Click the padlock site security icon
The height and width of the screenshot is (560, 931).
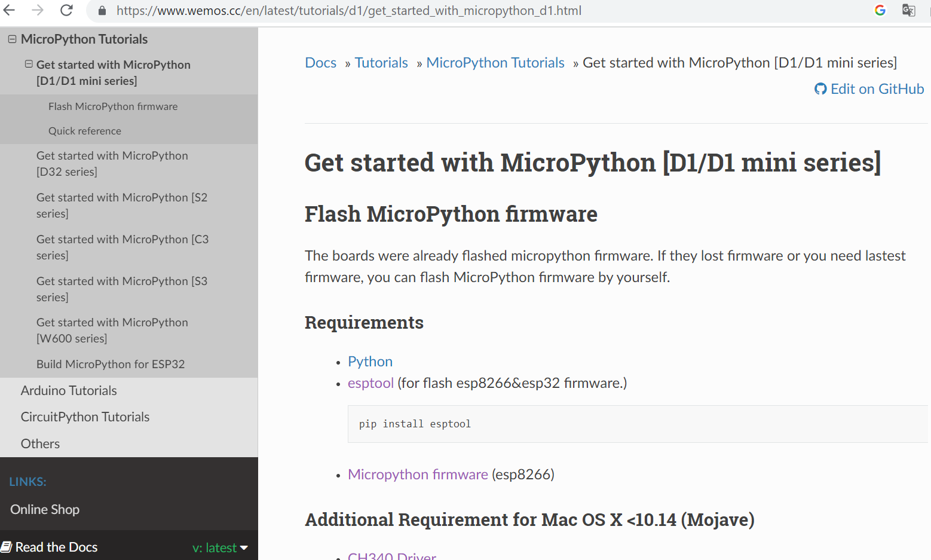(102, 11)
